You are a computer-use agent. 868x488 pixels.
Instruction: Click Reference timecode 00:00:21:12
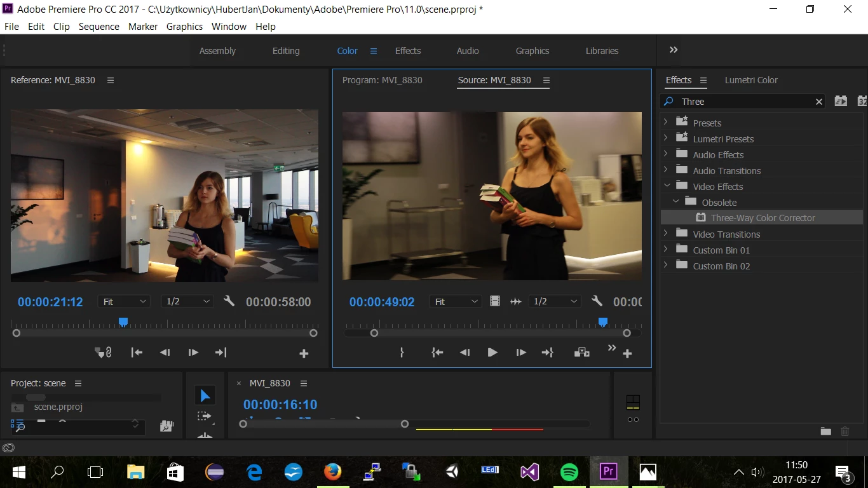pyautogui.click(x=50, y=302)
